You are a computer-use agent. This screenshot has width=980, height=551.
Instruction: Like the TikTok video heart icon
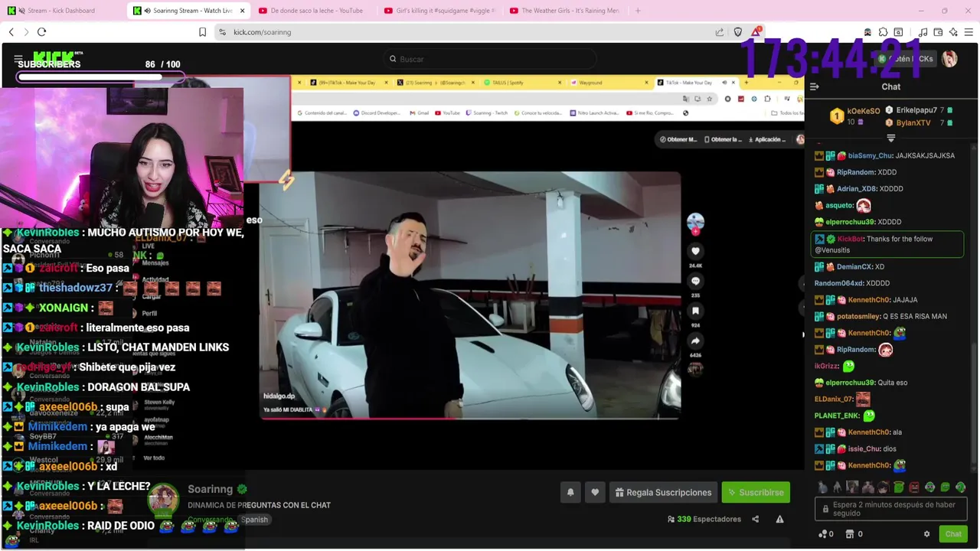click(695, 250)
